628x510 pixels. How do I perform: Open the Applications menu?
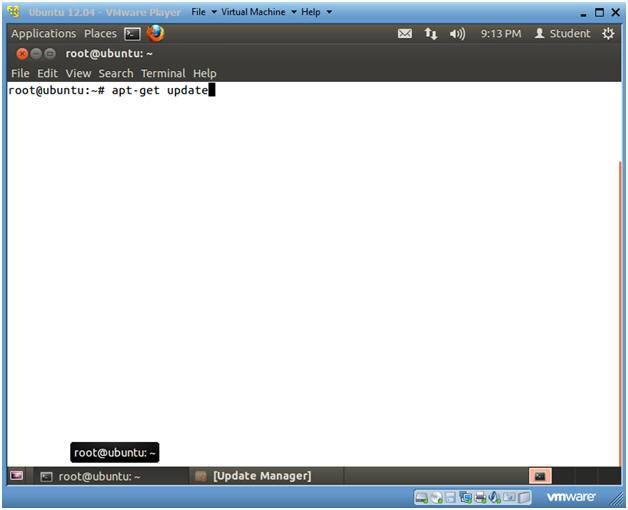click(43, 34)
